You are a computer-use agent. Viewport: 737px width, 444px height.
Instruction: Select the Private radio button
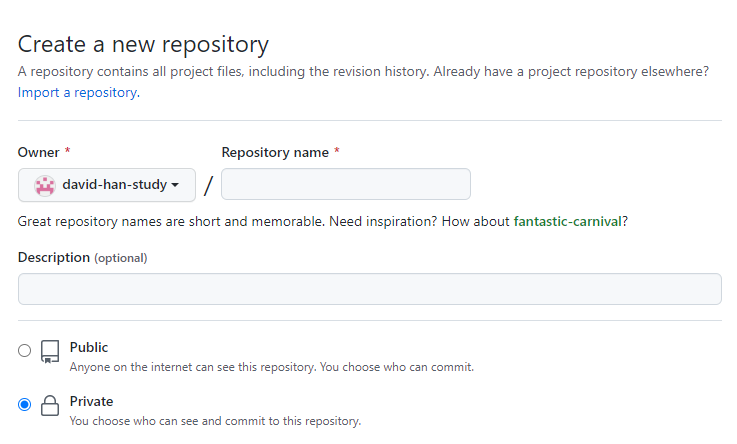24,405
